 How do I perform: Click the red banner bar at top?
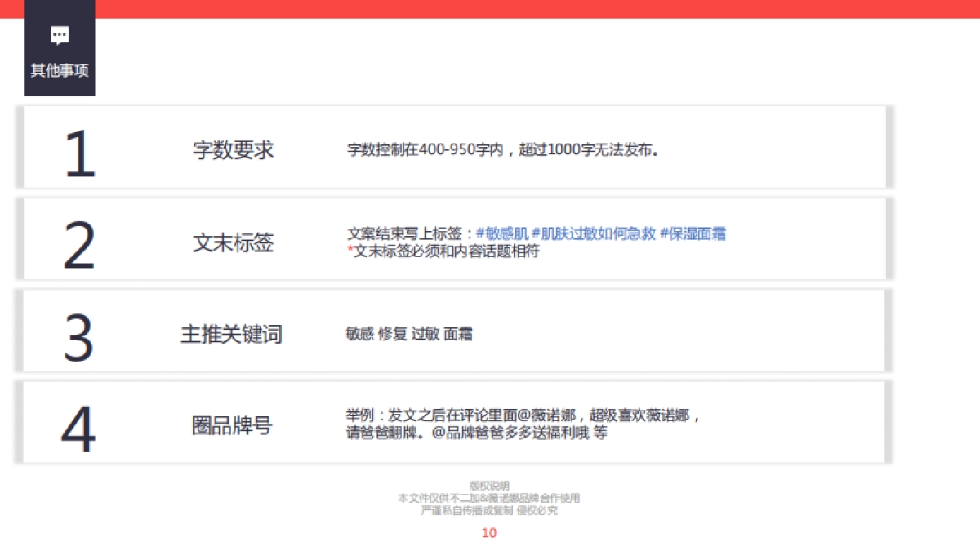point(531,8)
